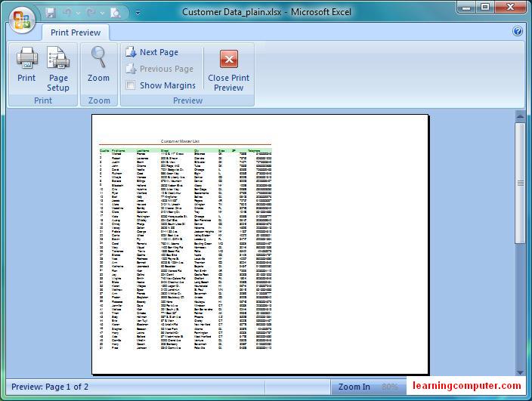Viewport: 532px width, 401px height.
Task: Click the Save icon in Quick Access Toolbar
Action: click(51, 13)
